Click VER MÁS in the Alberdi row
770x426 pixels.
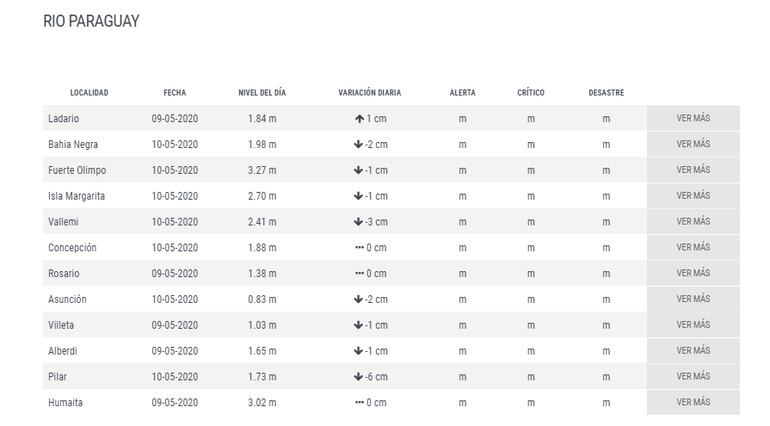click(693, 351)
